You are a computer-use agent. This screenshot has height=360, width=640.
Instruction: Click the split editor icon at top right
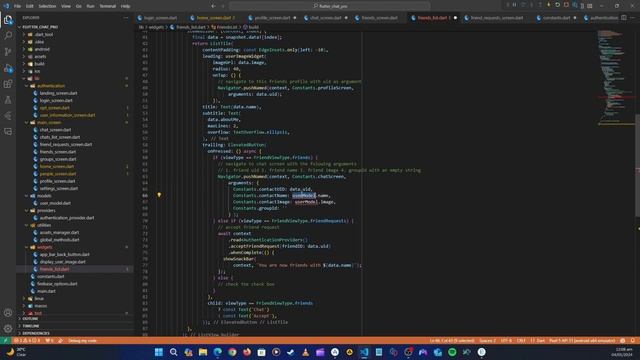pyautogui.click(x=624, y=18)
